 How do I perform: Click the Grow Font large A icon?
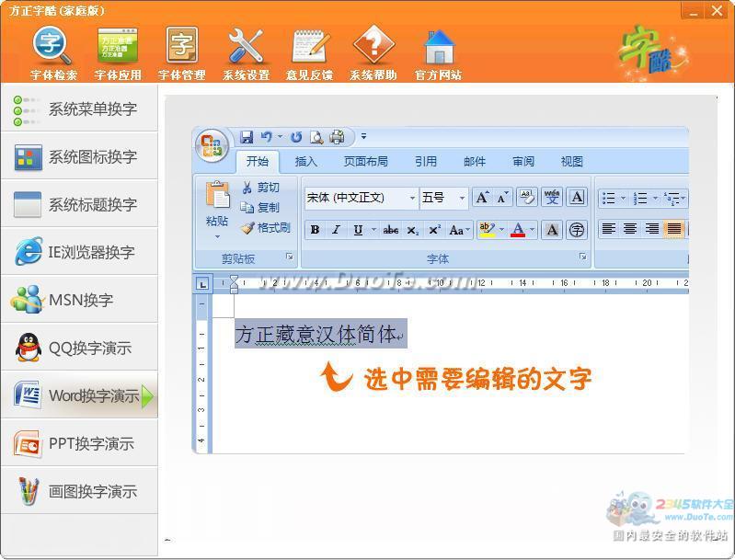[482, 198]
